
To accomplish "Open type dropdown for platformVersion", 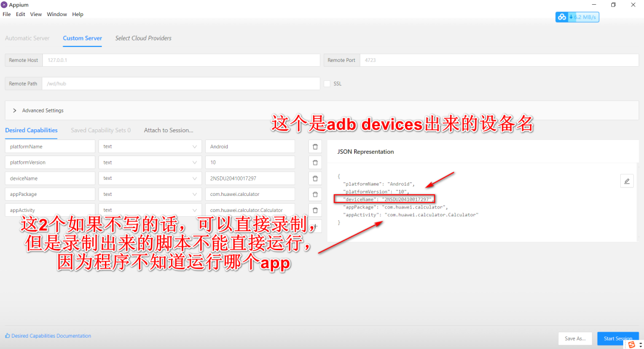I will click(150, 163).
